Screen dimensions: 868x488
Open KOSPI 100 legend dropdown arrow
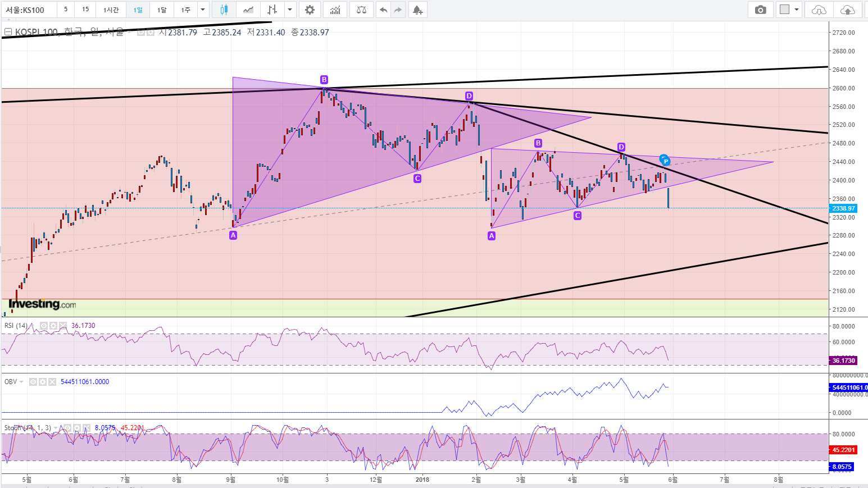[x=129, y=33]
